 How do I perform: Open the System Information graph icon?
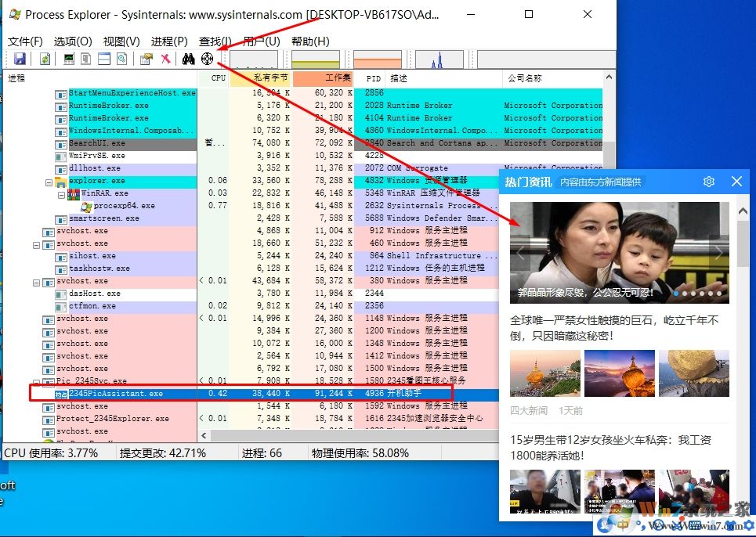click(x=69, y=59)
